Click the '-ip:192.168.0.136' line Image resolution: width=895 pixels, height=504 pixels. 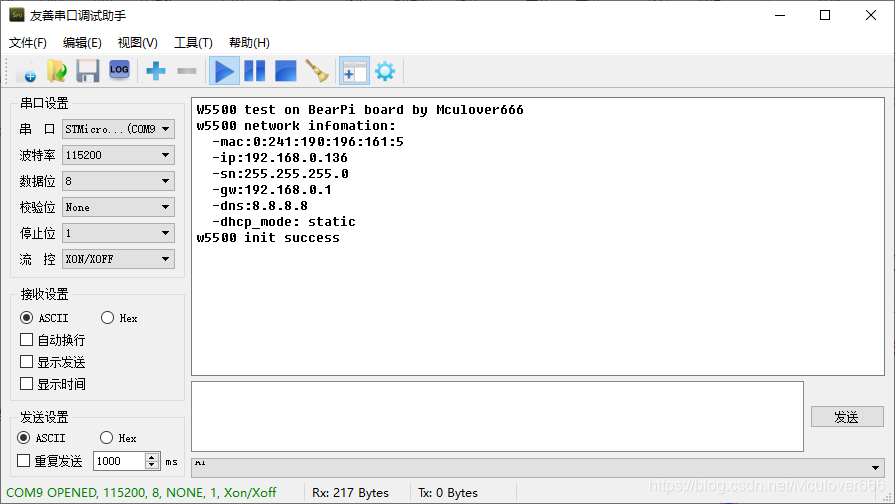(280, 158)
